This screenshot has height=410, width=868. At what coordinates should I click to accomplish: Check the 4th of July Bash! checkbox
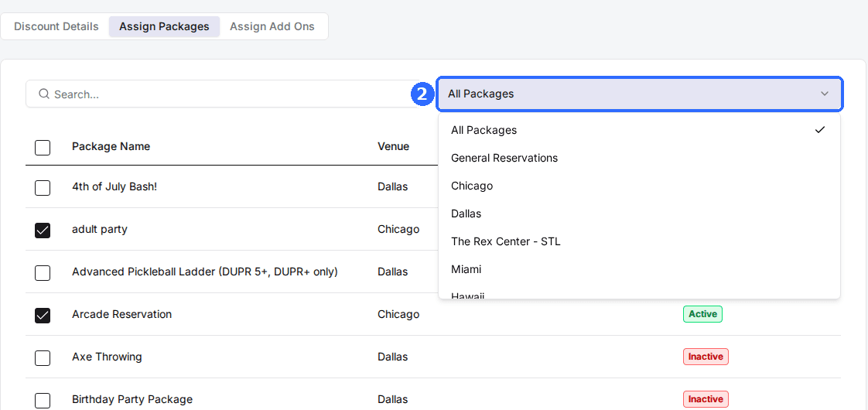coord(43,188)
